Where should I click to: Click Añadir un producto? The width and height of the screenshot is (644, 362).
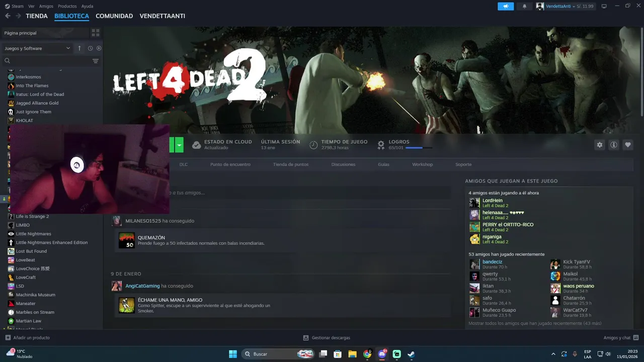click(27, 338)
